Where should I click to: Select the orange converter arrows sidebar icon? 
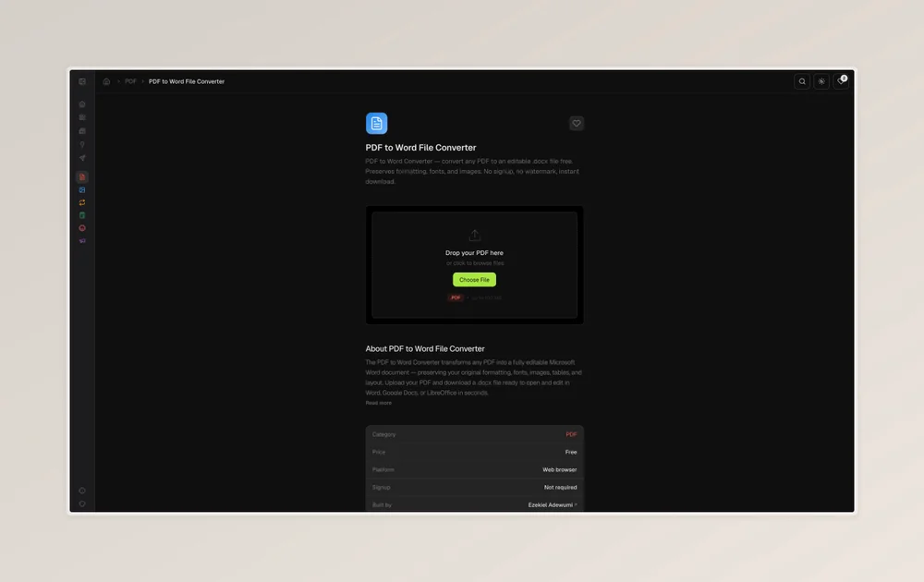coord(82,202)
